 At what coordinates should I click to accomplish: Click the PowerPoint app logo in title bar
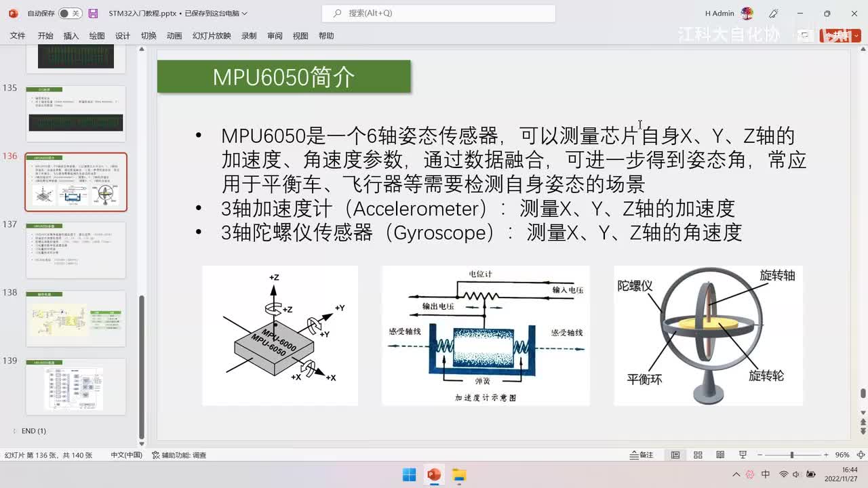coord(13,14)
